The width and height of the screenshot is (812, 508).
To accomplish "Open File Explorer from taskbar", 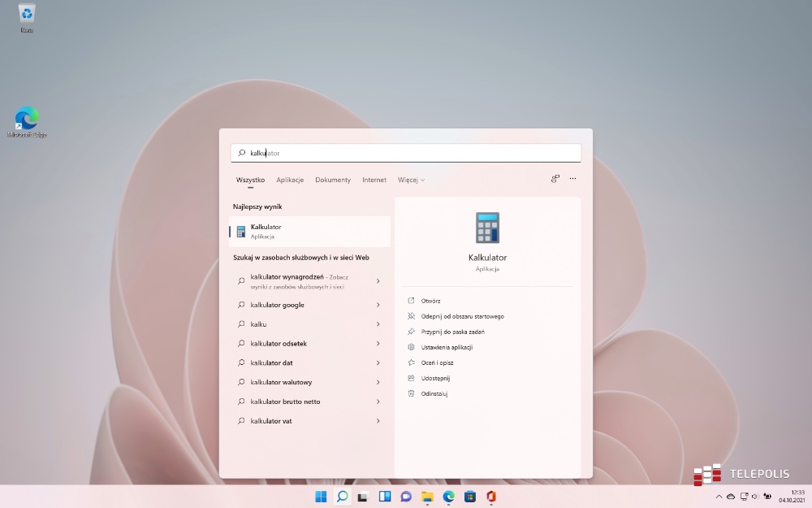I will (427, 497).
